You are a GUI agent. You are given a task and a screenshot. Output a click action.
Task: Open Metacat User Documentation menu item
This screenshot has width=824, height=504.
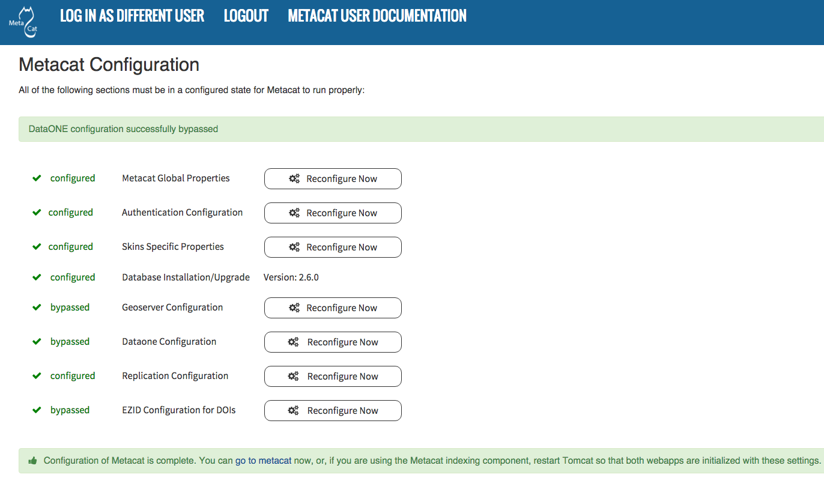pos(377,16)
